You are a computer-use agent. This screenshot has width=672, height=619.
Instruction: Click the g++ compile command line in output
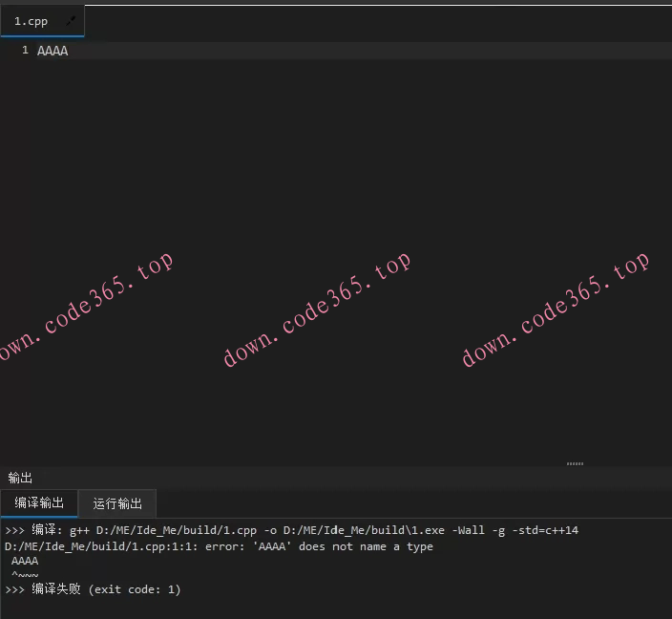pos(291,530)
